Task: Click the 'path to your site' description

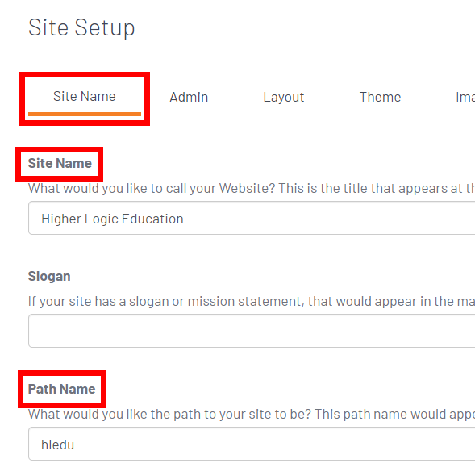Action: coord(252,415)
